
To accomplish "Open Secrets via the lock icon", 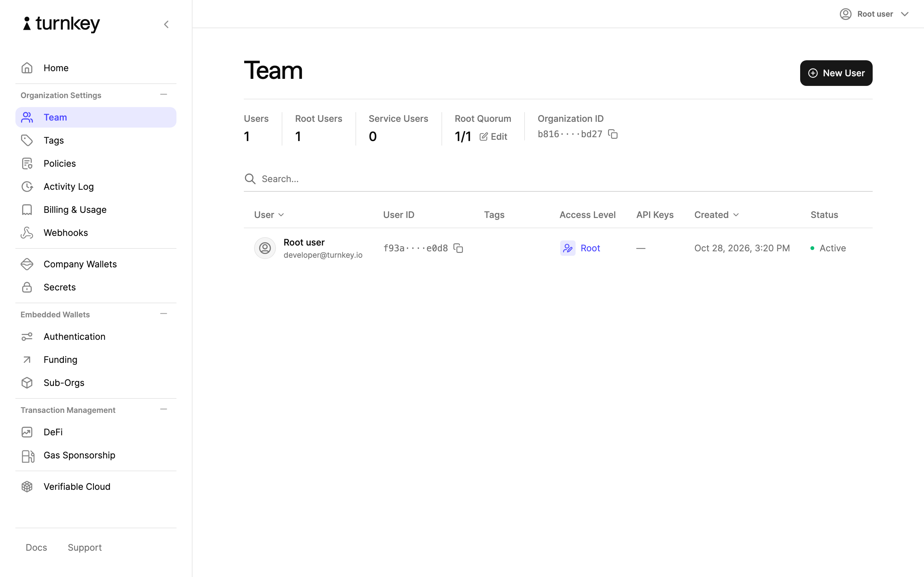I will click(x=27, y=287).
